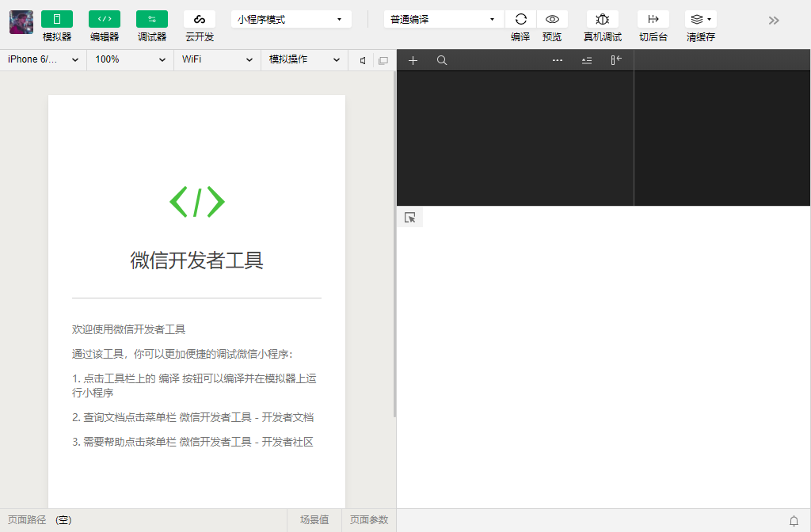Click the Preview (预览) eye icon
811x532 pixels.
coord(552,19)
